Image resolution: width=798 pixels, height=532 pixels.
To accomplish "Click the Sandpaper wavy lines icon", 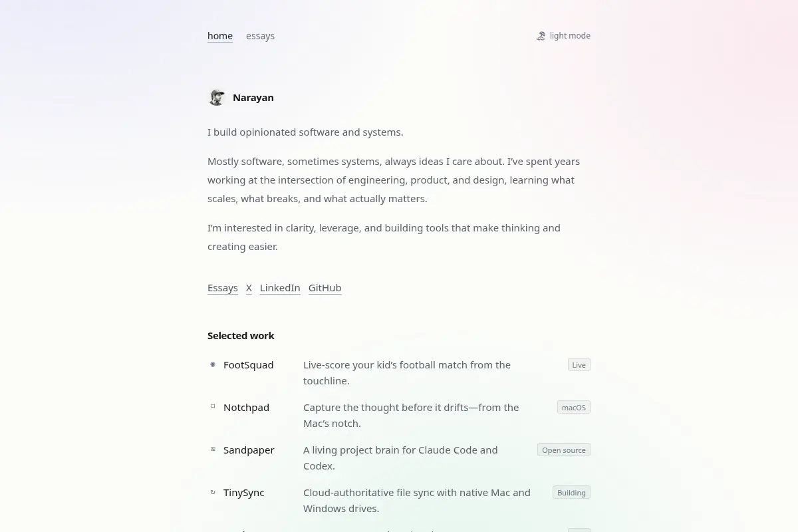I will (213, 449).
